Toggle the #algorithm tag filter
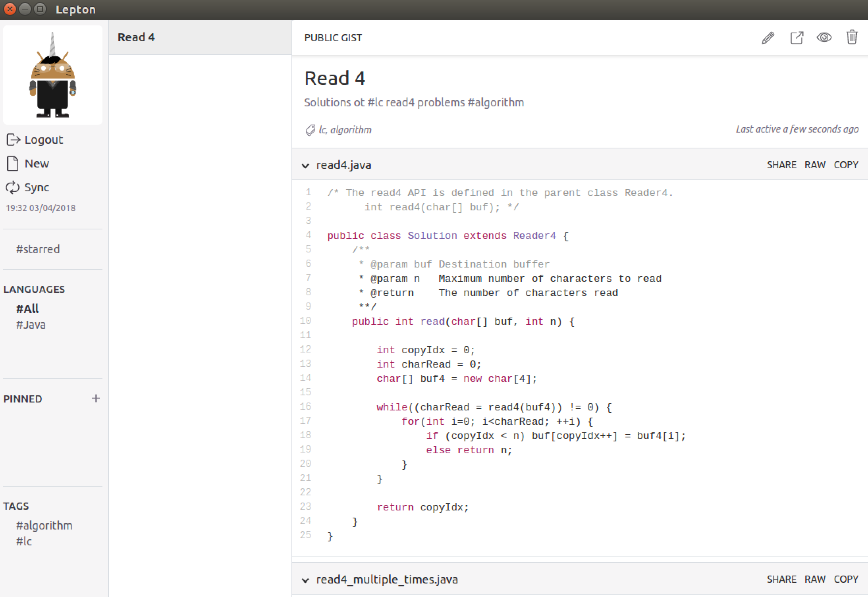 44,525
